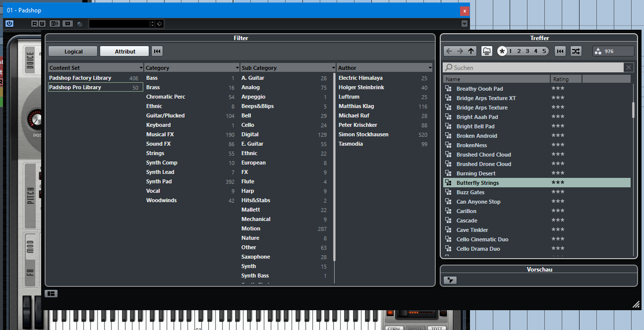Navigate up one level in Treffer
The width and height of the screenshot is (644, 330).
coord(471,51)
